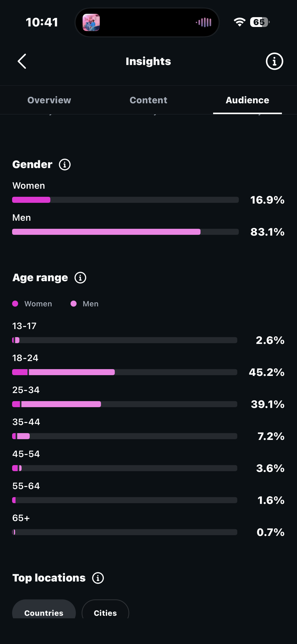Switch to the Overview tab
297x644 pixels.
pyautogui.click(x=49, y=100)
